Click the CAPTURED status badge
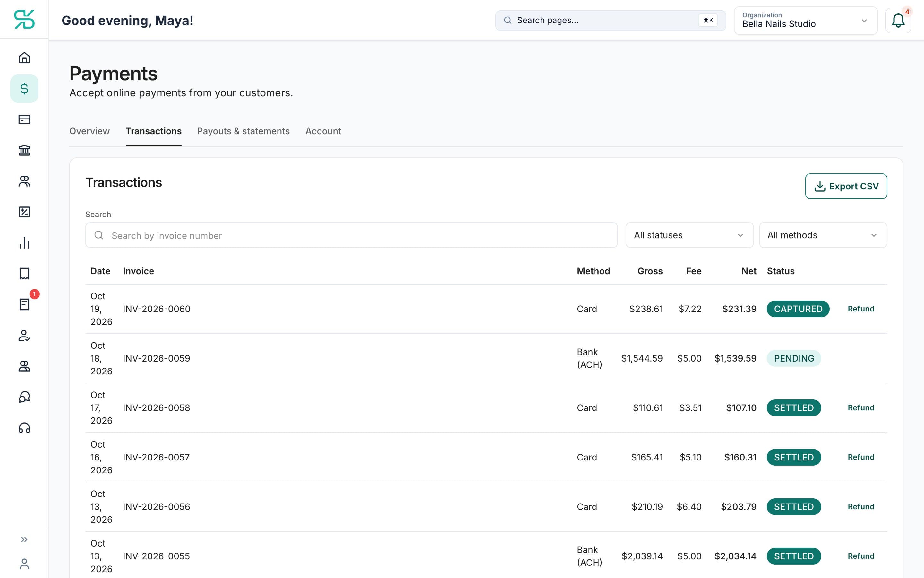 tap(798, 309)
